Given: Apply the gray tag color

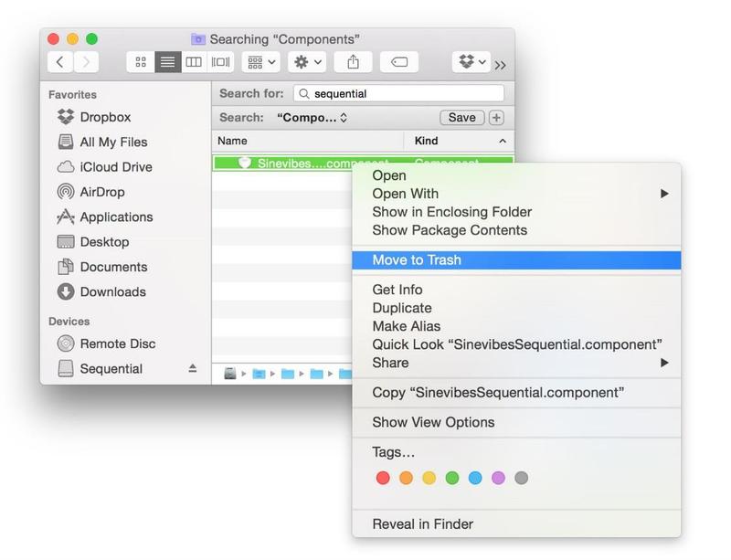Looking at the screenshot, I should tap(521, 478).
